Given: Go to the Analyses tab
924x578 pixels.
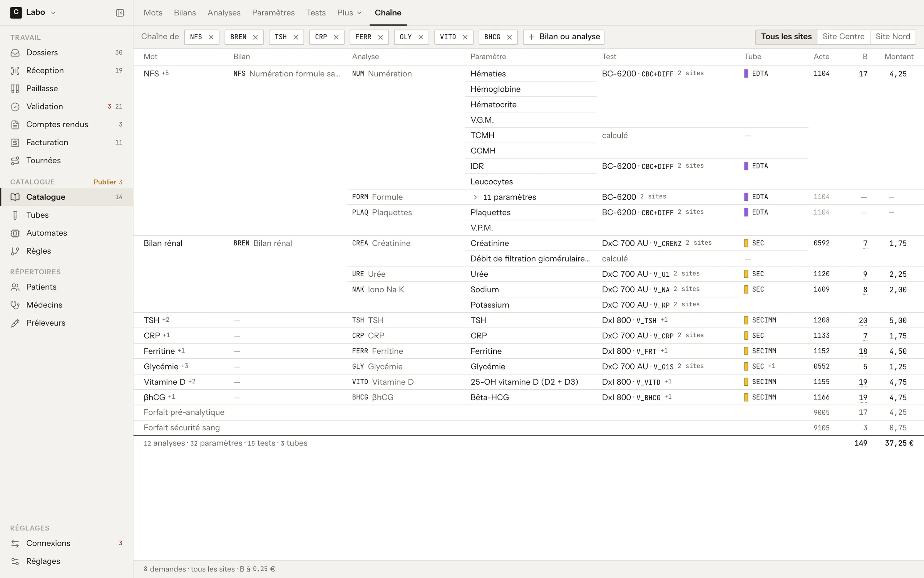Looking at the screenshot, I should click(x=224, y=13).
